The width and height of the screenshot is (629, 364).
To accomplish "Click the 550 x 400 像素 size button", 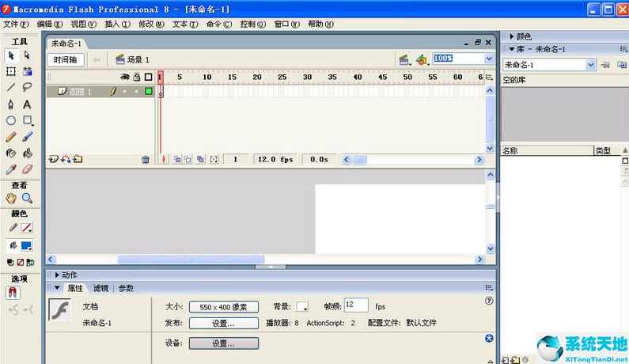I will 223,307.
